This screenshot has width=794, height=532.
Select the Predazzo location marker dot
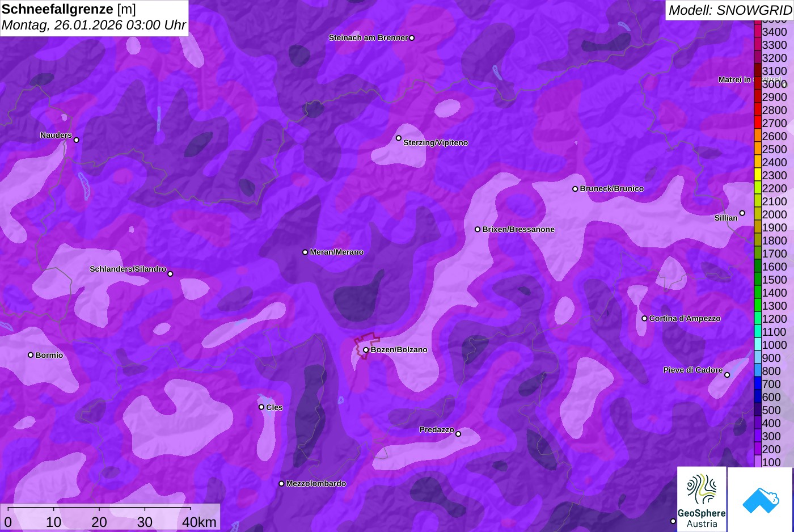point(458,434)
